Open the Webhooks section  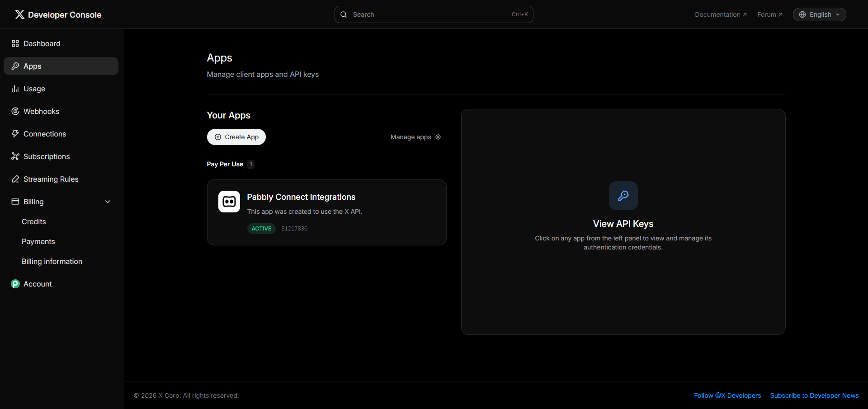click(41, 111)
